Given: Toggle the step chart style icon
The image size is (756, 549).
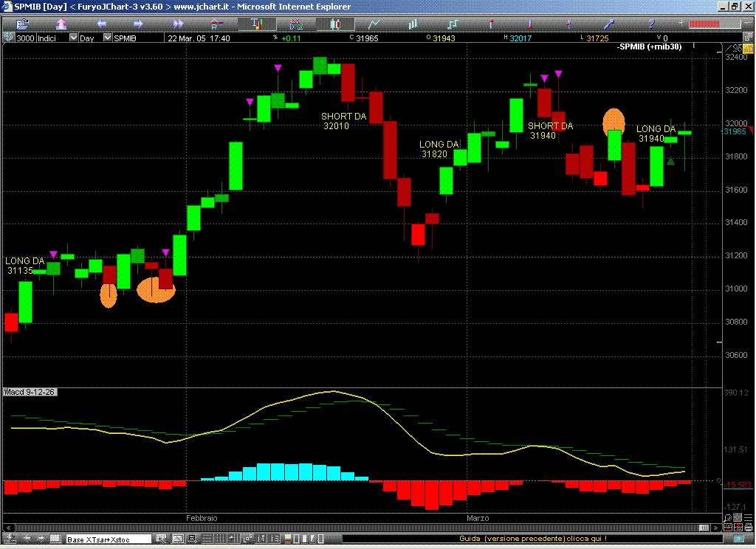Looking at the screenshot, I should (453, 24).
